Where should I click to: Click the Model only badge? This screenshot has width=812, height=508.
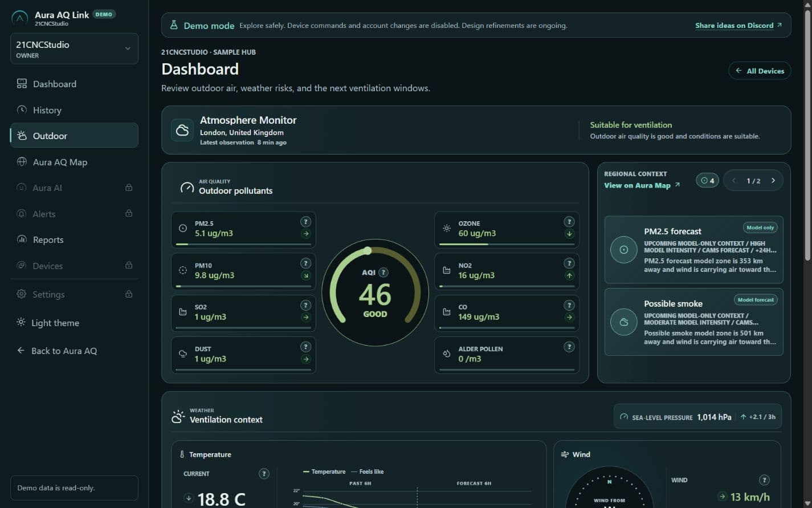(760, 227)
